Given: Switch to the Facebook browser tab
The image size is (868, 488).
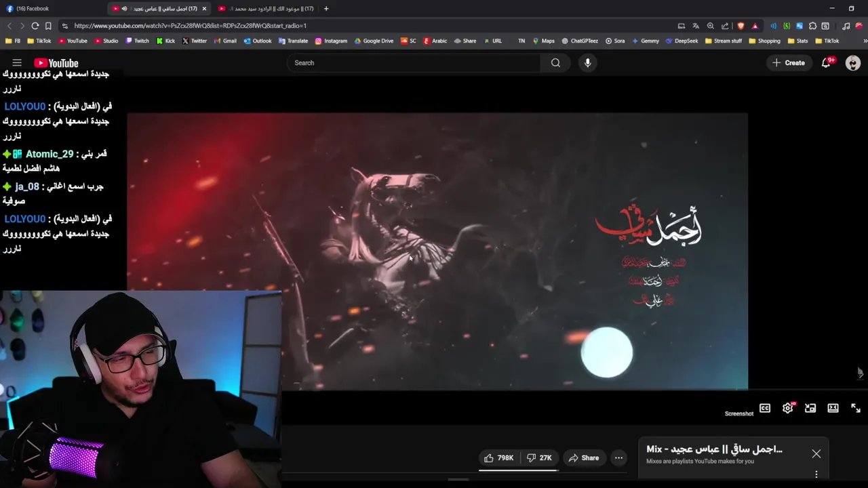Looking at the screenshot, I should pos(51,9).
